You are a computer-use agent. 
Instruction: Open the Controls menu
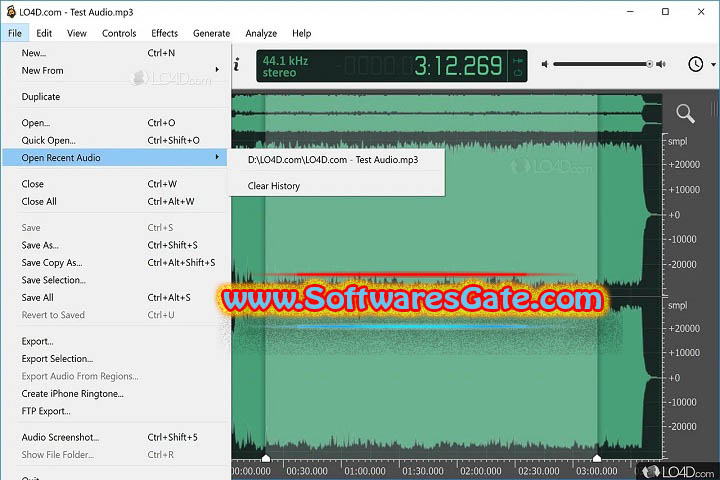click(x=119, y=33)
